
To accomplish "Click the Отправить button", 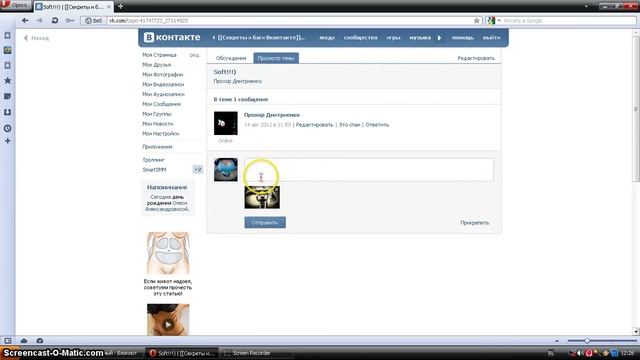I will point(265,222).
